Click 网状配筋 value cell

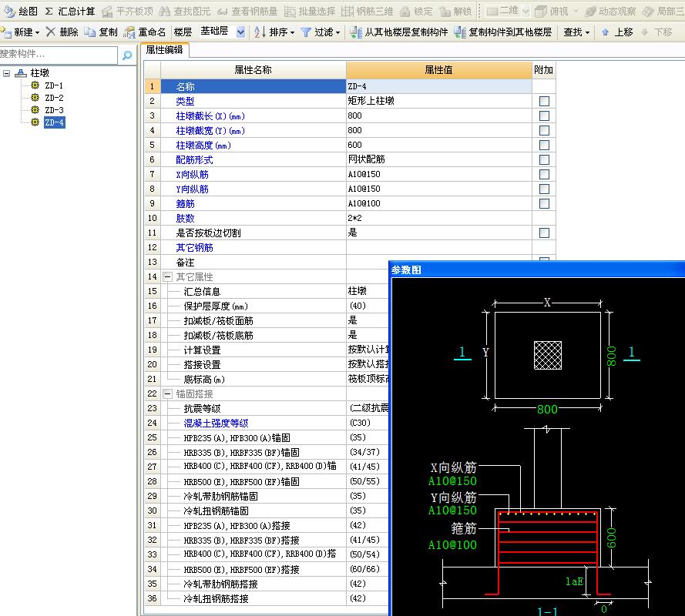(x=438, y=159)
